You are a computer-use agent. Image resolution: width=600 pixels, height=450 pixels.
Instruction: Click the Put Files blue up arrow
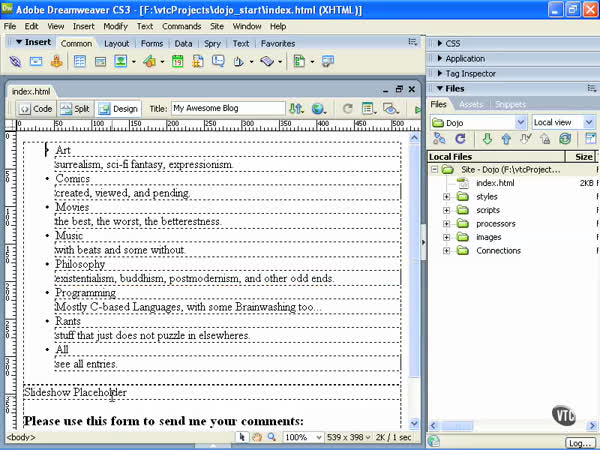(x=506, y=139)
